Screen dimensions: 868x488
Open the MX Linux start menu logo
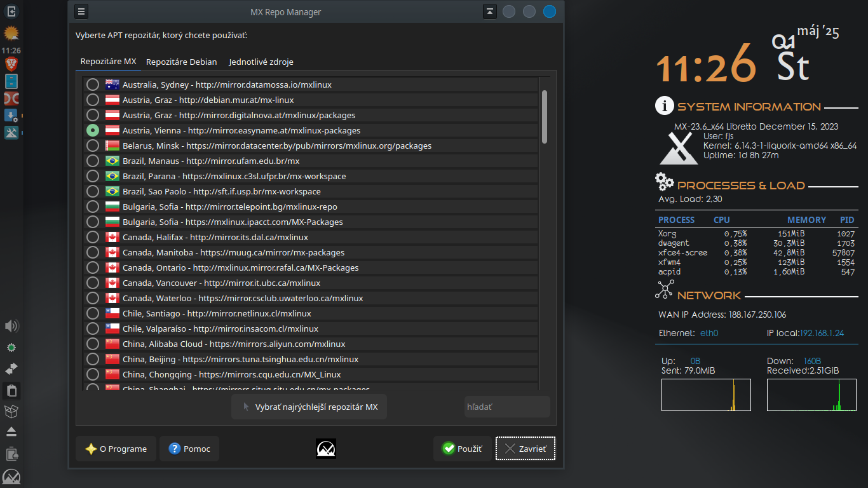point(11,477)
